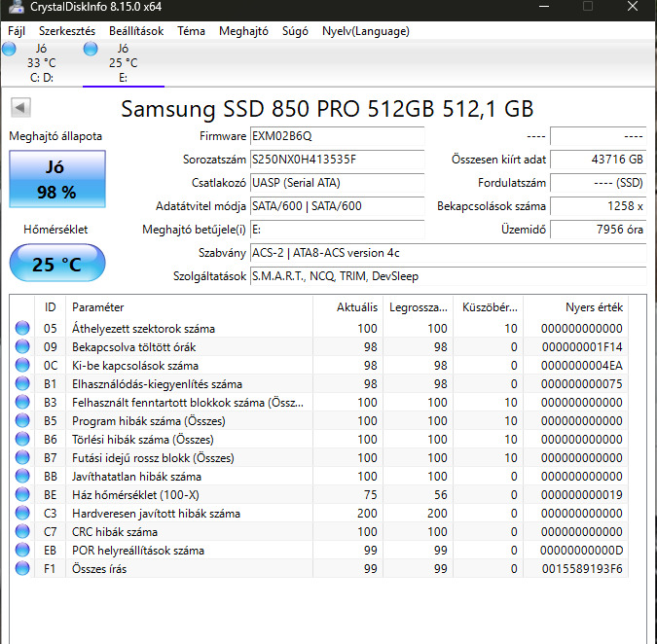Image resolution: width=657 pixels, height=644 pixels.
Task: Click status orb of attribute B1 row
Action: [x=22, y=383]
